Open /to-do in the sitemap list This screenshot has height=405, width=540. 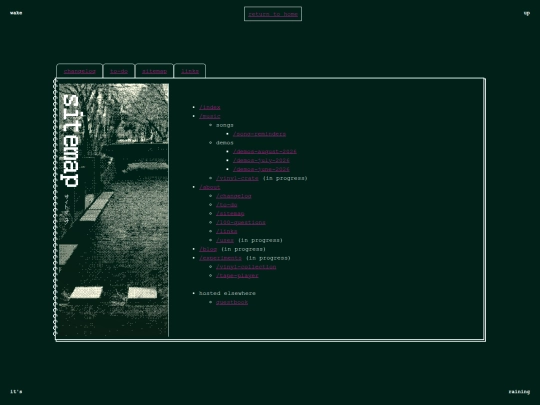[226, 205]
